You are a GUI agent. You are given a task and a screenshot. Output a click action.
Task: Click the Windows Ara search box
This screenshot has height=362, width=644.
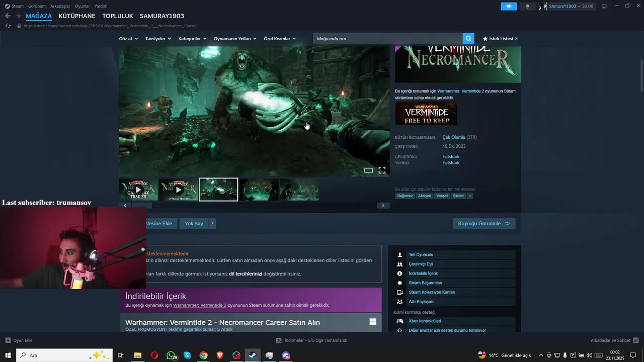(x=65, y=355)
